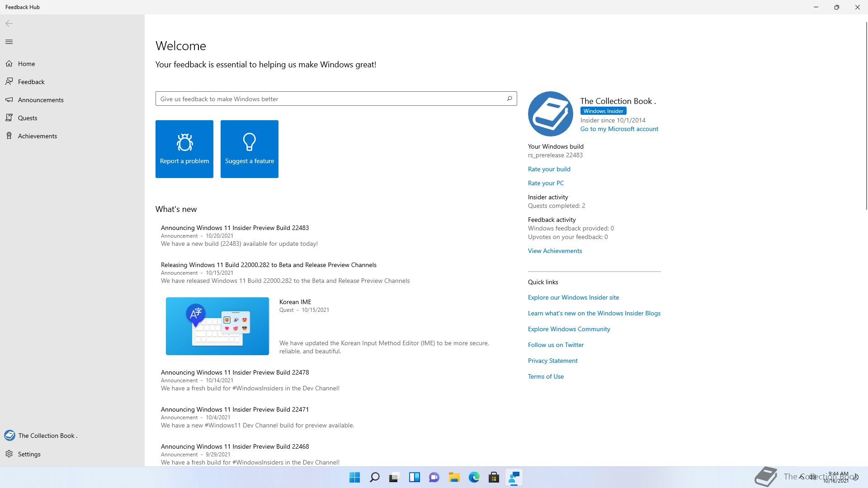Open Feedback in the sidebar
The image size is (868, 488).
(x=72, y=82)
